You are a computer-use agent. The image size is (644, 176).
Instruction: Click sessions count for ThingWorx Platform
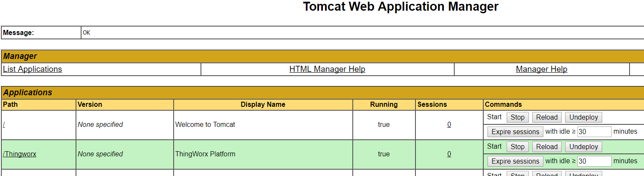tap(449, 154)
